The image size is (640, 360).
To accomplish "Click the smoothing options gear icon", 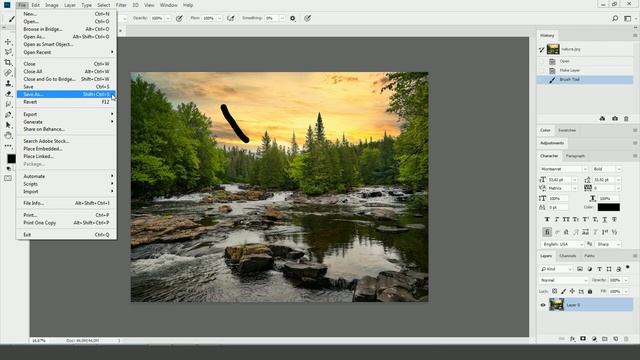I will tap(293, 18).
